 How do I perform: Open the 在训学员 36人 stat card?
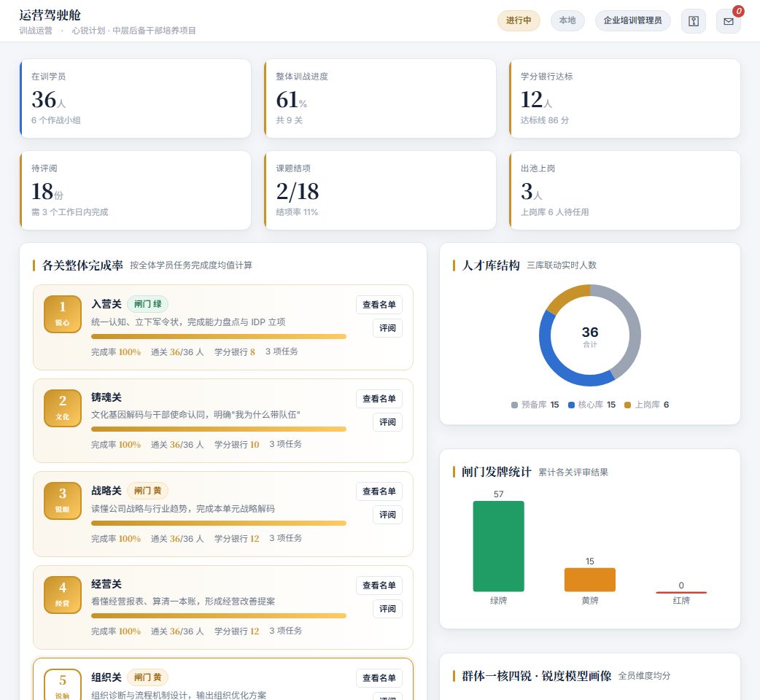pyautogui.click(x=135, y=98)
